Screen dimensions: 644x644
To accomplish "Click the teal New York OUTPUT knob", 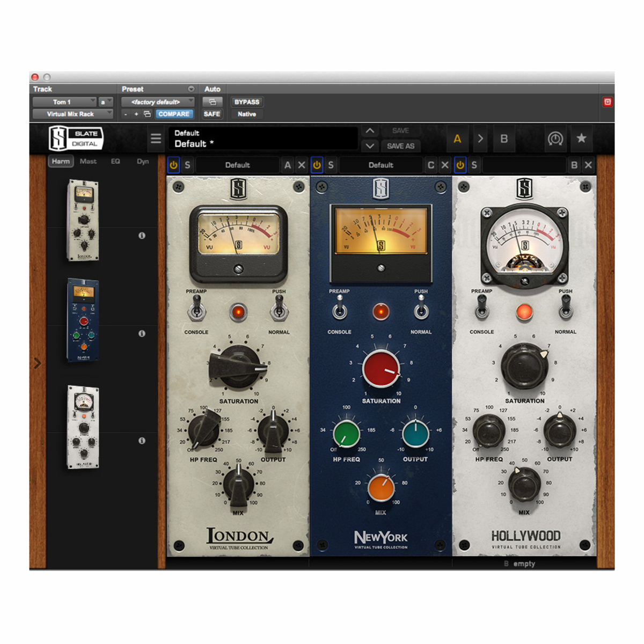I will coord(415,434).
